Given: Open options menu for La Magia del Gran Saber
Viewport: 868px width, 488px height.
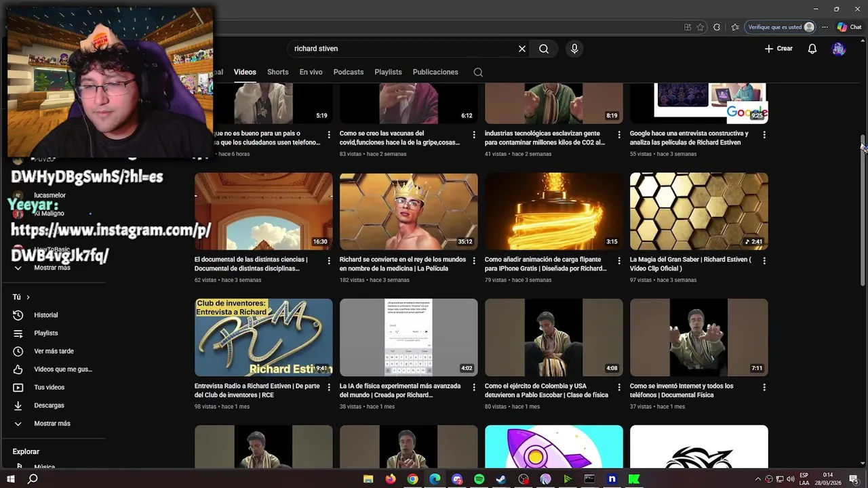Looking at the screenshot, I should (764, 261).
